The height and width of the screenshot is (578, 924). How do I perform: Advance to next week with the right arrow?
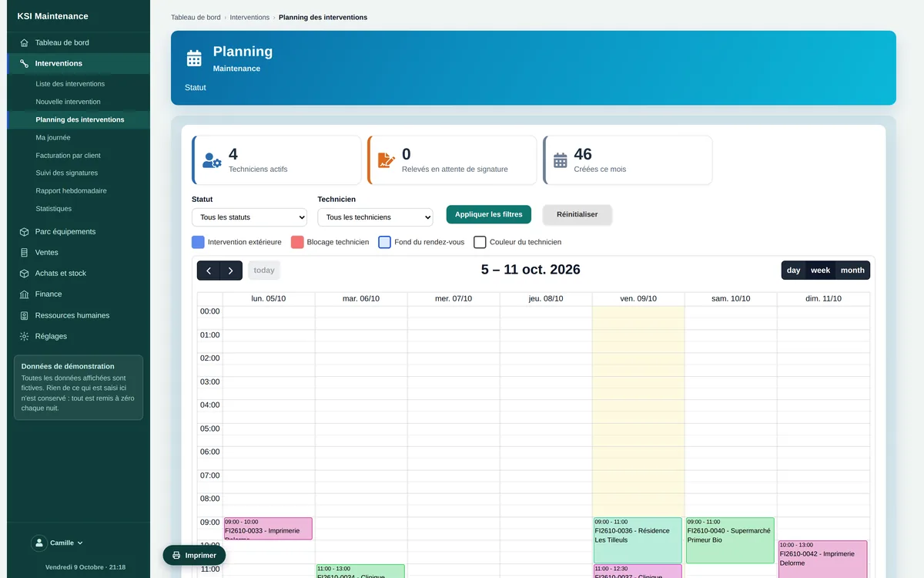coord(231,271)
